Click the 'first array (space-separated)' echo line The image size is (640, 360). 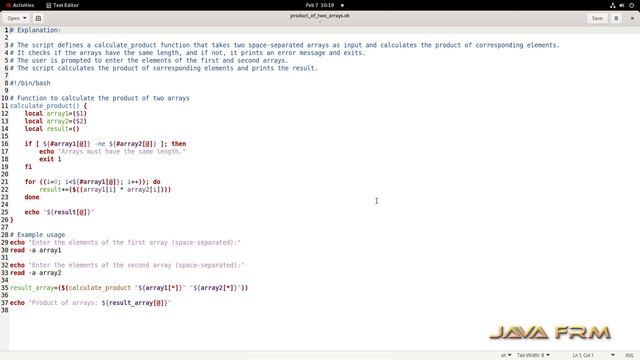tap(125, 243)
